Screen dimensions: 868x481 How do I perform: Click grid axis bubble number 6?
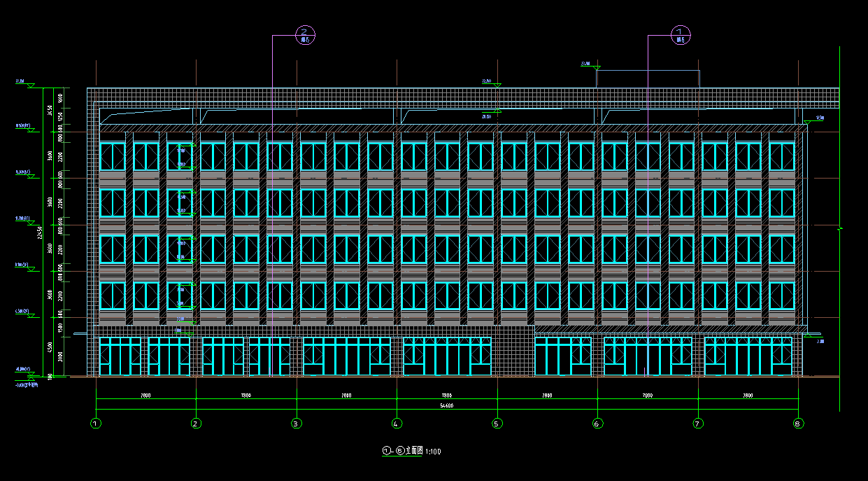coord(597,423)
